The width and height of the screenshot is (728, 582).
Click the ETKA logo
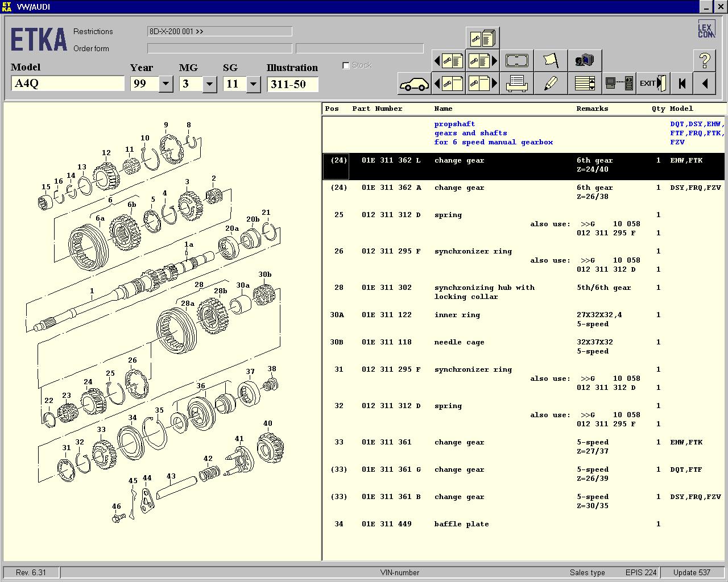(39, 40)
